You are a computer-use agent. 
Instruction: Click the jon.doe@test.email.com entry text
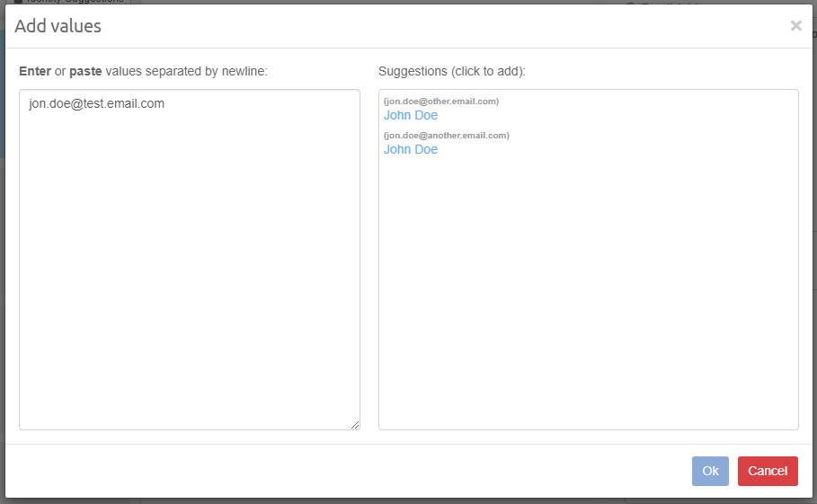pyautogui.click(x=96, y=103)
